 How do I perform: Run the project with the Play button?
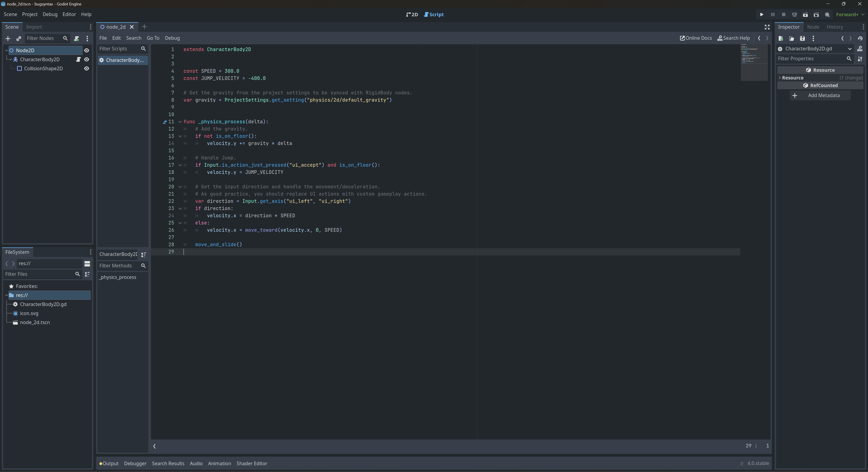click(x=761, y=14)
